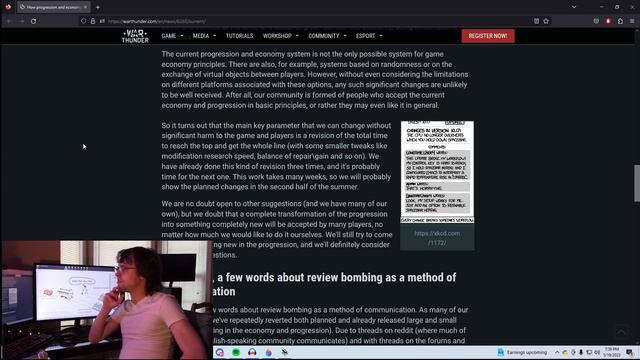Click the scroll-to-top arrow button
Image resolution: width=640 pixels, height=360 pixels.
tap(620, 331)
